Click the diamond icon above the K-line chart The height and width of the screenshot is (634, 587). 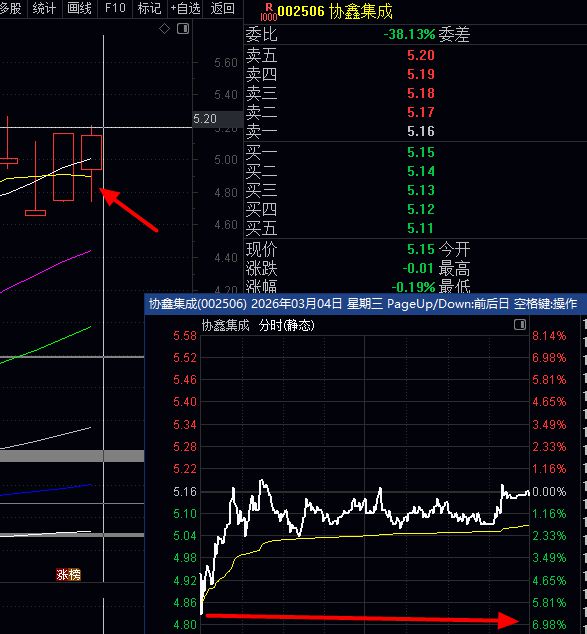pyautogui.click(x=164, y=29)
